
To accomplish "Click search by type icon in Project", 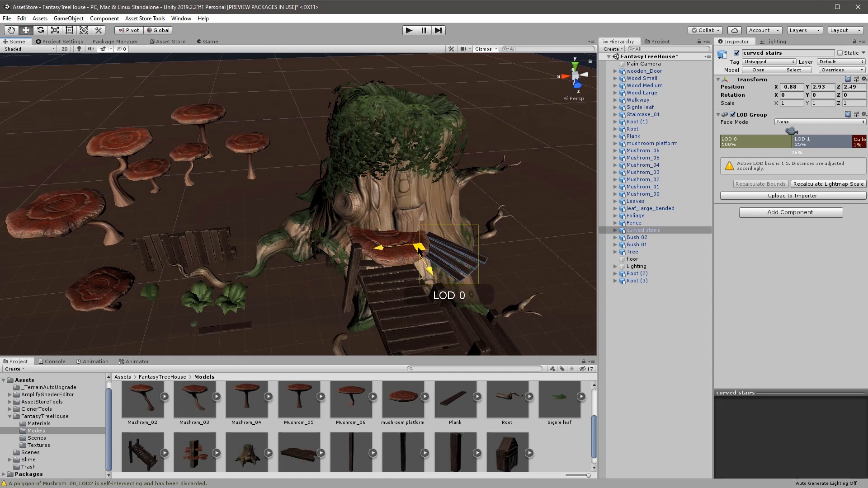I will point(552,369).
